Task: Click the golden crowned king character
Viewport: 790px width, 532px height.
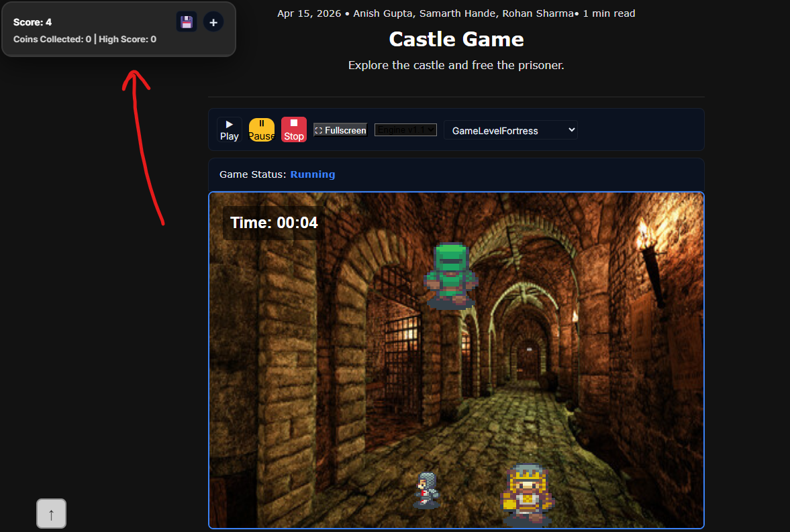Action: point(527,493)
